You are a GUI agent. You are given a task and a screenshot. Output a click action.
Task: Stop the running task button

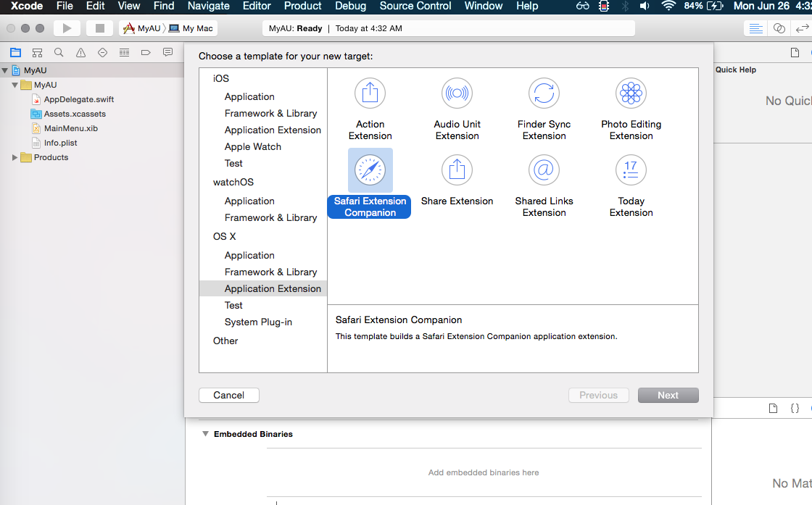[x=100, y=28]
